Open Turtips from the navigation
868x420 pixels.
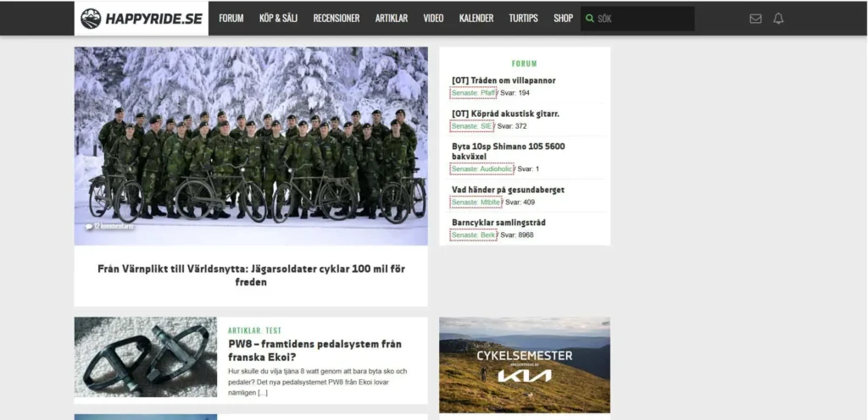(x=523, y=19)
